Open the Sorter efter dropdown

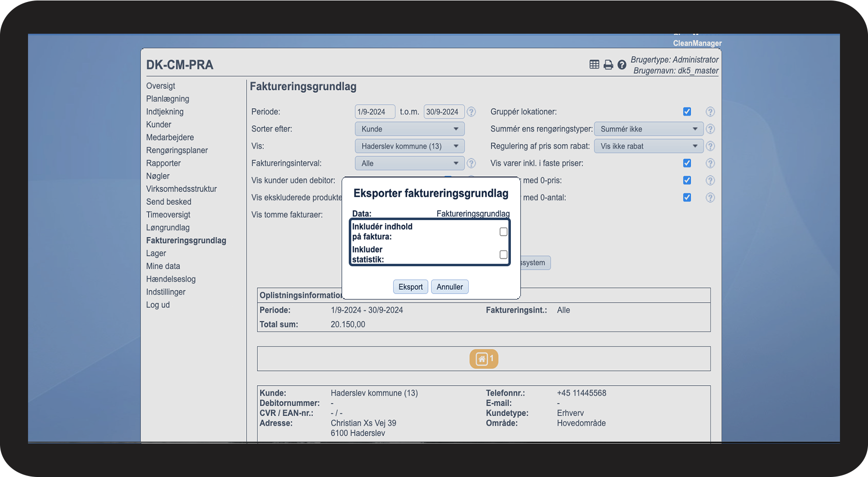click(x=409, y=129)
